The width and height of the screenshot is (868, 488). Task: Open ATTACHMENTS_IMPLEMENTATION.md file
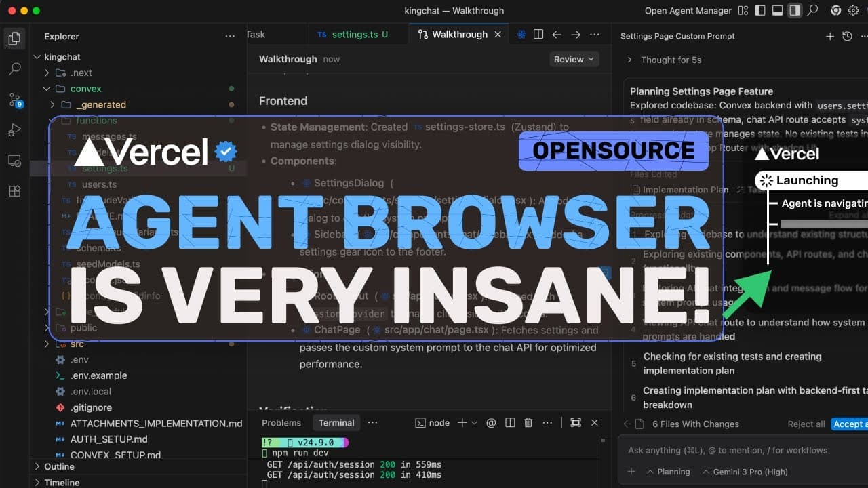pyautogui.click(x=156, y=424)
